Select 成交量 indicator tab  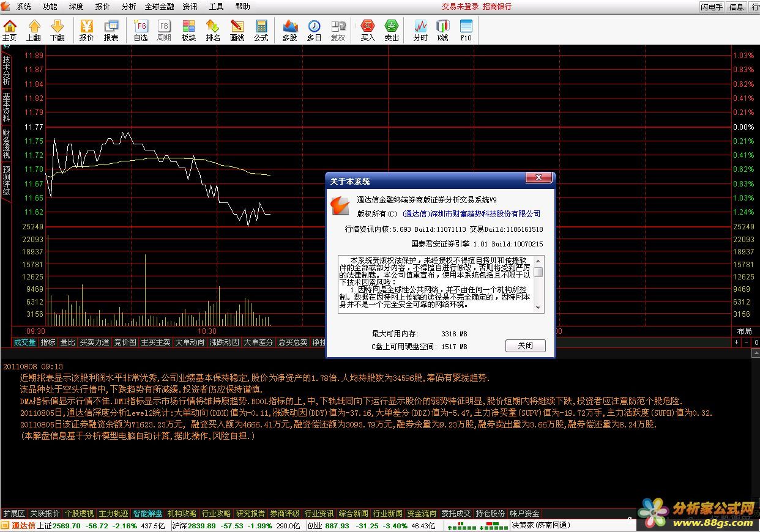(24, 342)
